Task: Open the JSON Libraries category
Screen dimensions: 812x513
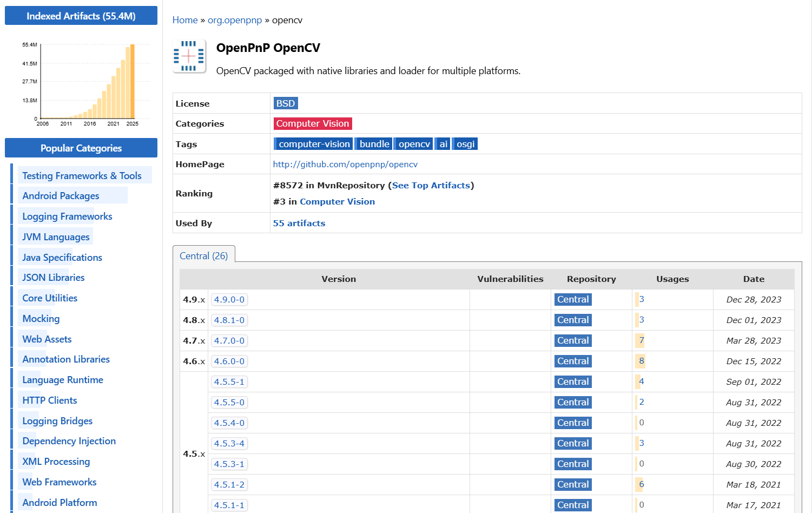Action: point(54,277)
